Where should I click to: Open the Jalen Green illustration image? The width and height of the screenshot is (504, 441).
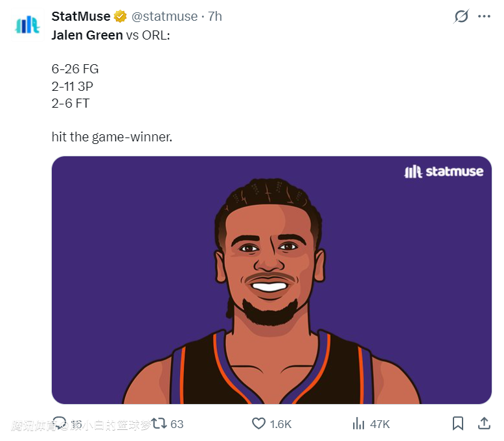(271, 280)
